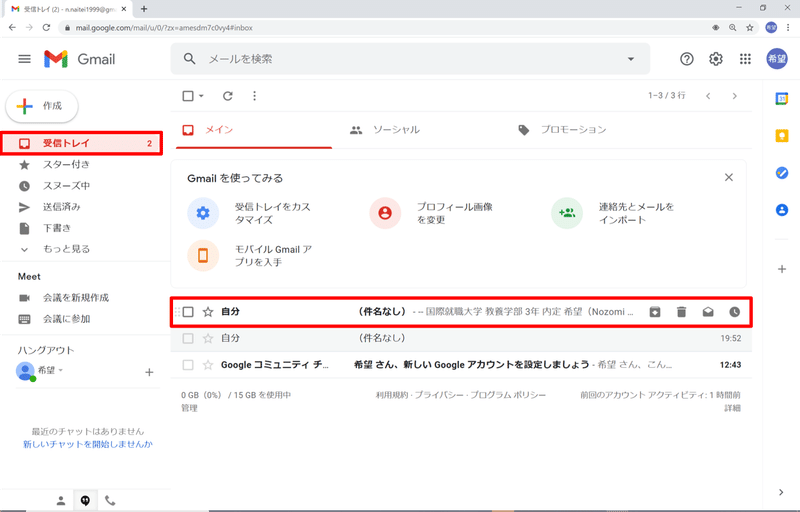Screen dimensions: 800x512
Task: Click 詳細 account activity link
Action: click(733, 408)
